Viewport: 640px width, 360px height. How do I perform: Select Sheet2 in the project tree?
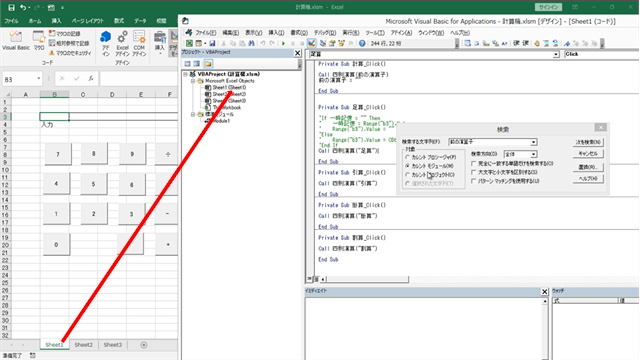pos(229,94)
